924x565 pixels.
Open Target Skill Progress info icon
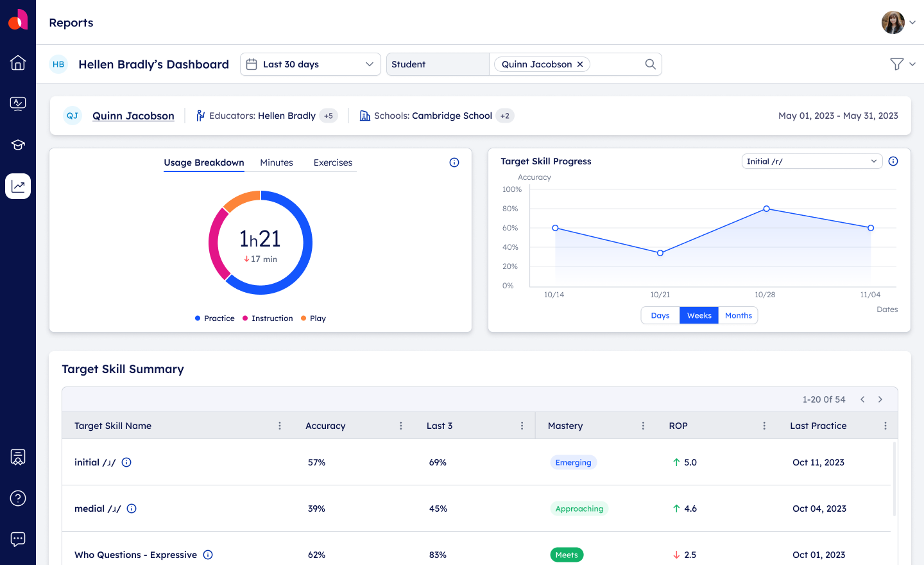point(893,161)
